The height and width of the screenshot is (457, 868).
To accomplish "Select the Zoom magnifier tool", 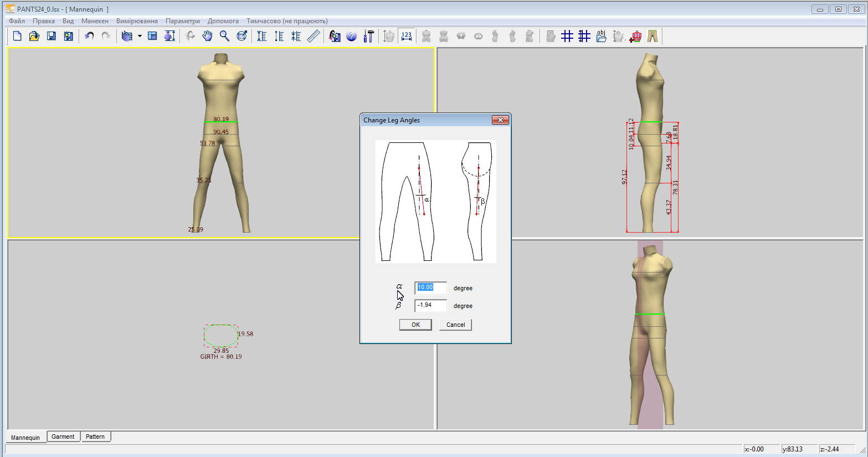I will (224, 37).
